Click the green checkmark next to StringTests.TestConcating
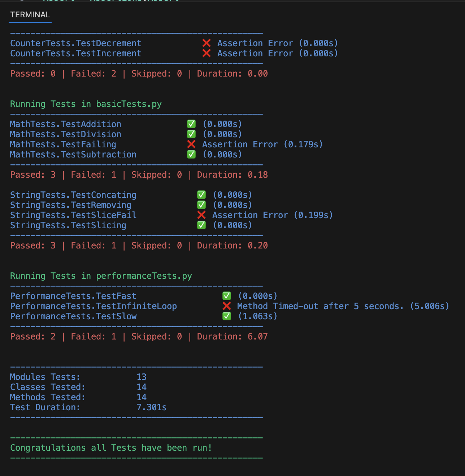 pyautogui.click(x=201, y=195)
